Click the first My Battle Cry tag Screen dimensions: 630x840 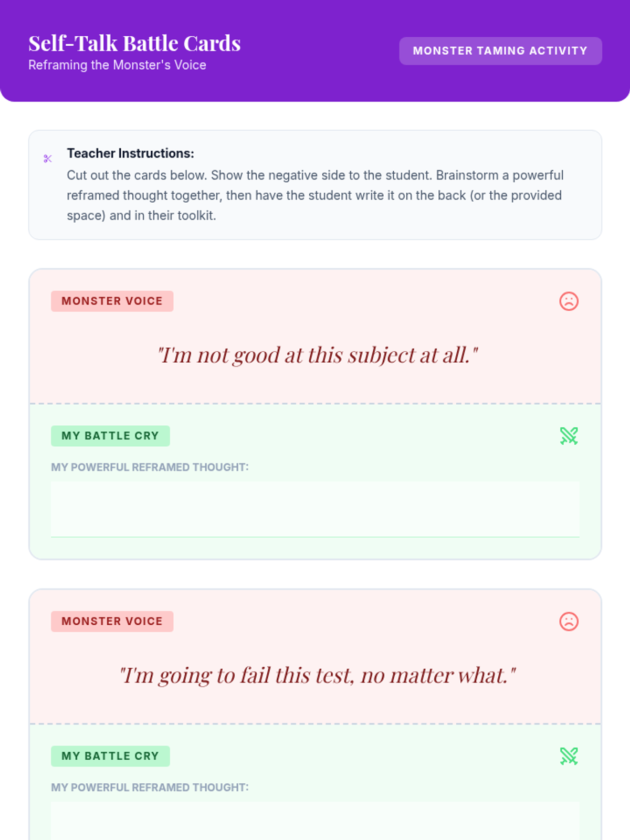(110, 436)
